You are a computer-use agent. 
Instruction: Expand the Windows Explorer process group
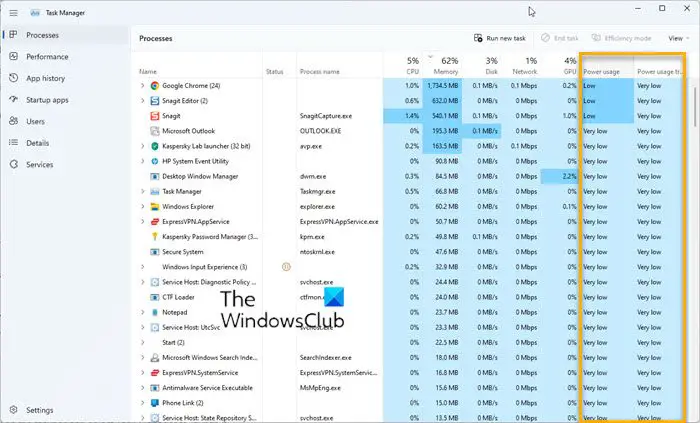142,207
